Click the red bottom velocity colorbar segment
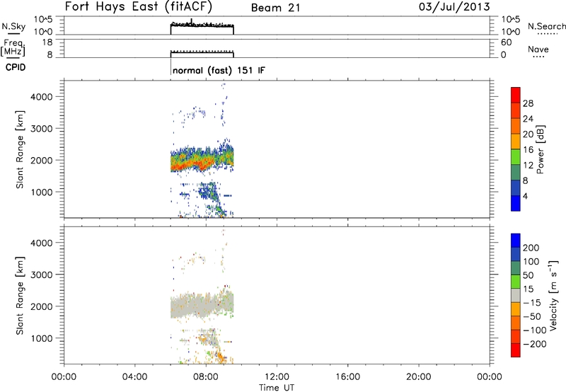566x392 pixels. coord(516,350)
